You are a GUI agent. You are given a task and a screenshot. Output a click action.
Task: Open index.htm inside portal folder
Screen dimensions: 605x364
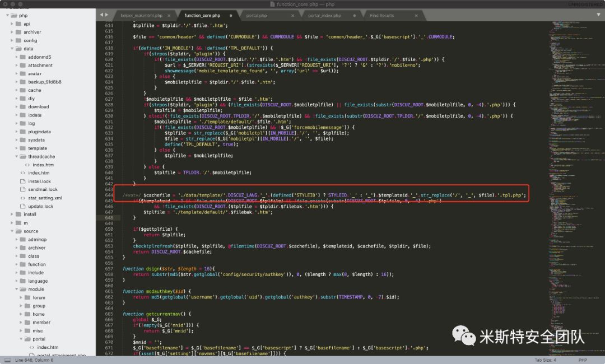pyautogui.click(x=48, y=347)
